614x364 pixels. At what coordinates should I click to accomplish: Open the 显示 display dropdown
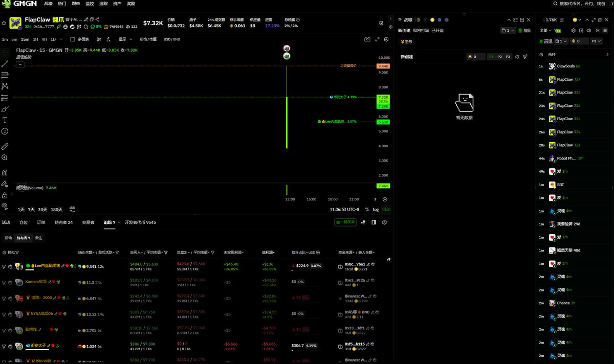click(125, 39)
